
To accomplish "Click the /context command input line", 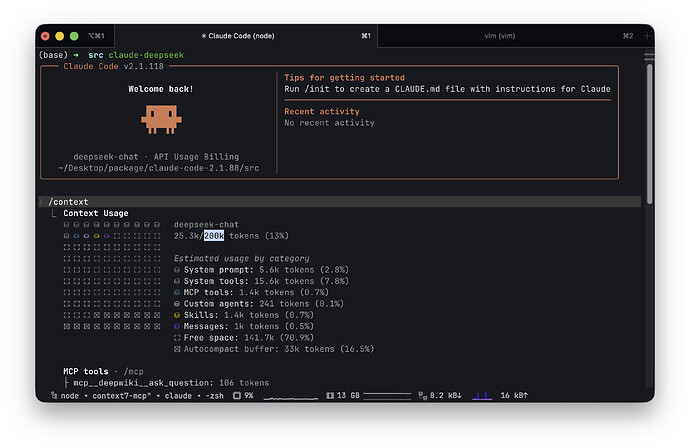I will pos(339,202).
